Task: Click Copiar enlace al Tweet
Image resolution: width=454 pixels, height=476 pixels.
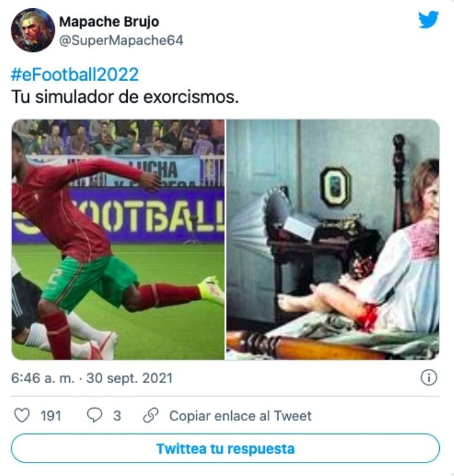Action: coord(241,416)
